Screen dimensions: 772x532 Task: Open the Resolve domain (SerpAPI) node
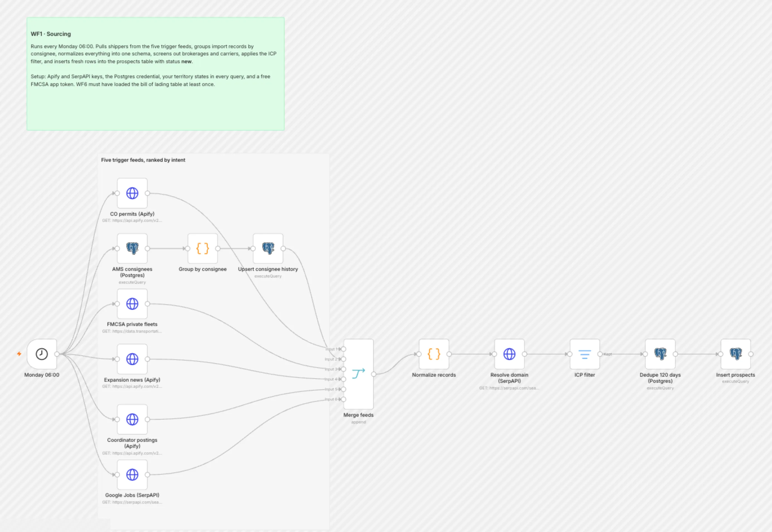point(509,354)
